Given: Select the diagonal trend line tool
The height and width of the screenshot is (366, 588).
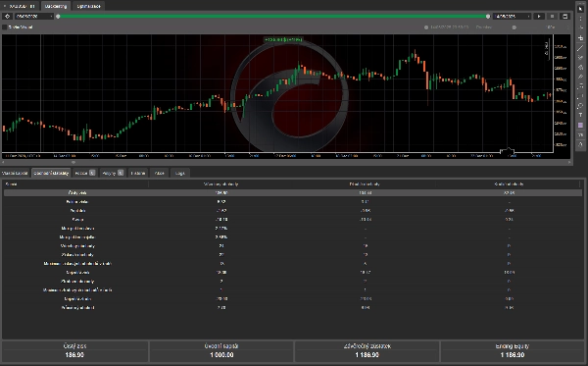Looking at the screenshot, I should click(x=580, y=48).
